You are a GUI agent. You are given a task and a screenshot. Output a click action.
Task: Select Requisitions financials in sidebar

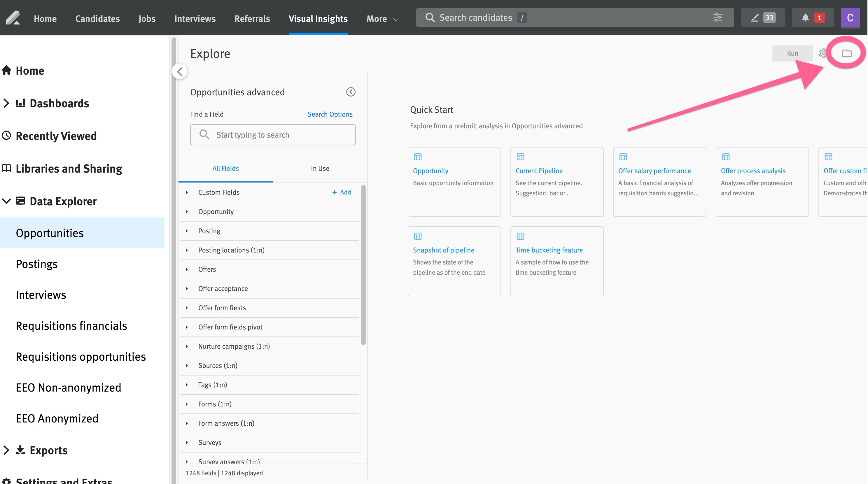71,326
